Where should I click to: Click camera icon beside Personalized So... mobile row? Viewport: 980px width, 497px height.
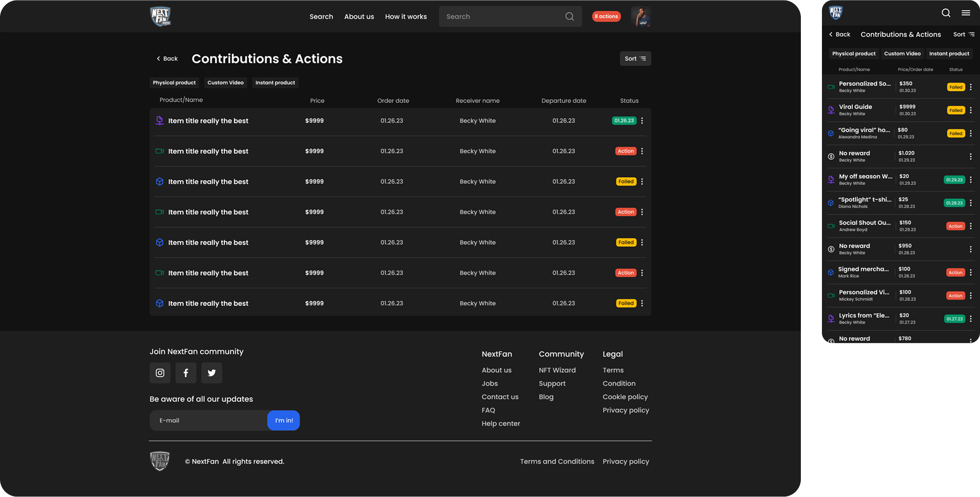(831, 87)
